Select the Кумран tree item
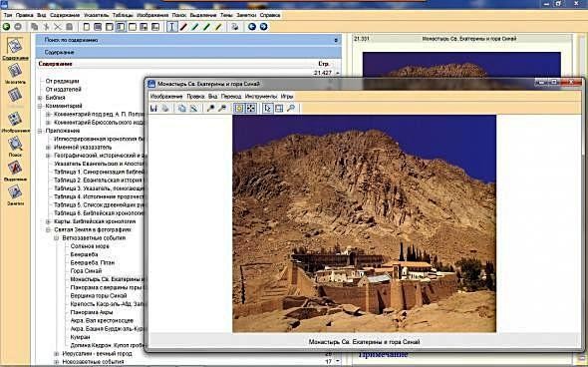 [x=81, y=337]
